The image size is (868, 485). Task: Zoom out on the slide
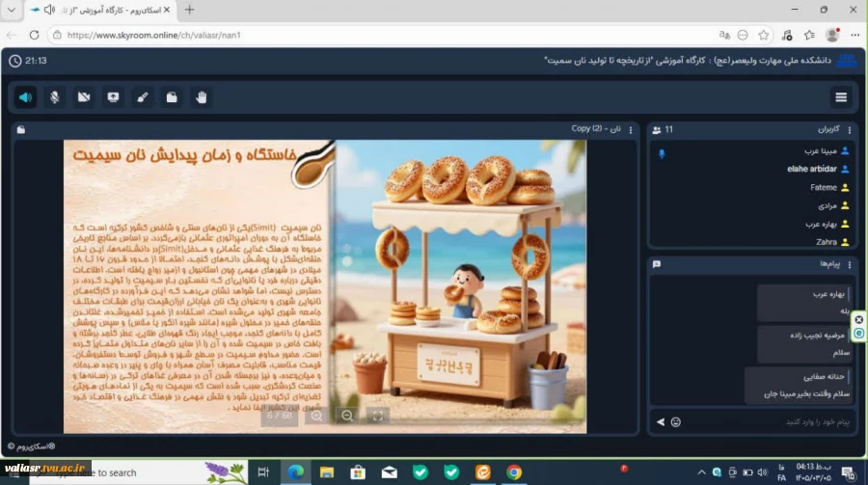(x=347, y=416)
